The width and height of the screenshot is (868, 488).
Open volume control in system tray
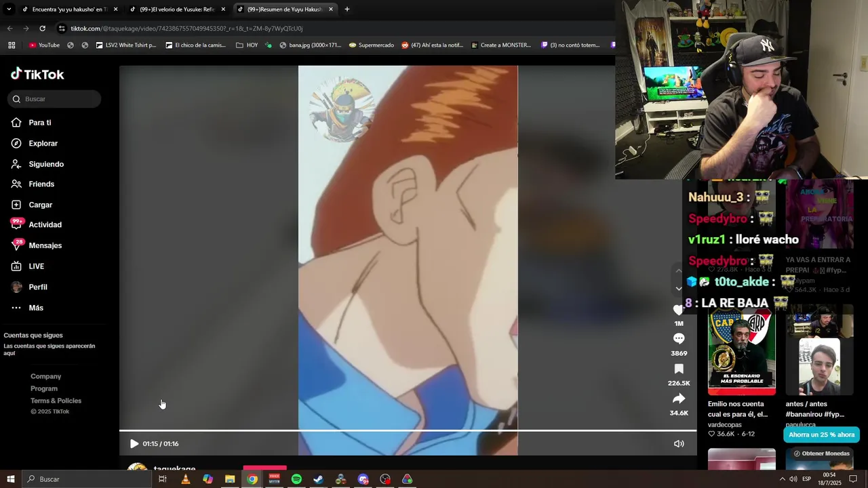point(793,479)
